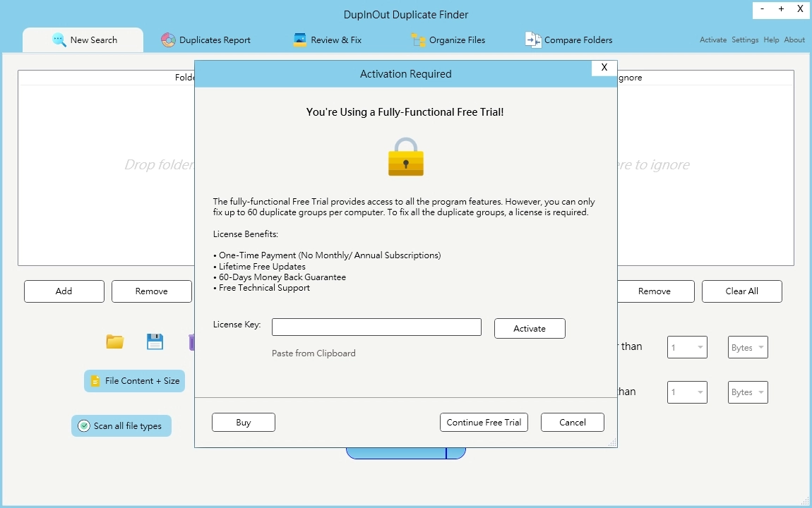Viewport: 812px width, 508px height.
Task: Click the Add folder button
Action: coord(64,291)
